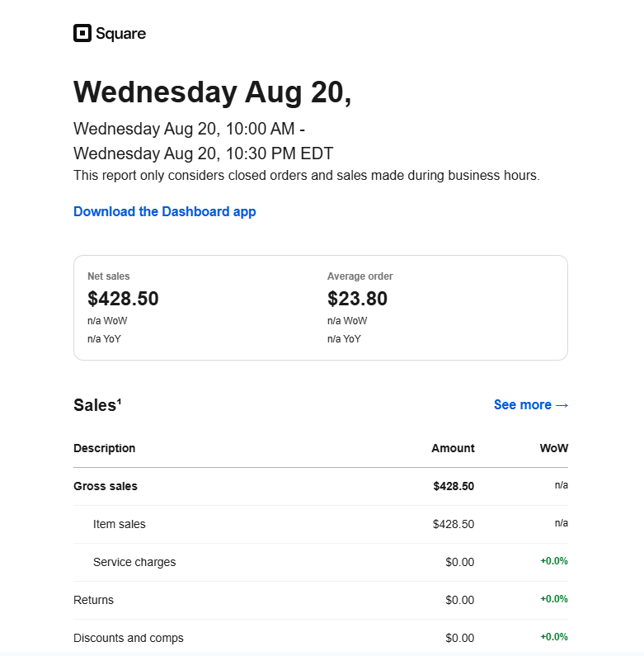Click the Service charges +0.0% WoW value
Viewport: 644px width, 656px height.
[553, 561]
